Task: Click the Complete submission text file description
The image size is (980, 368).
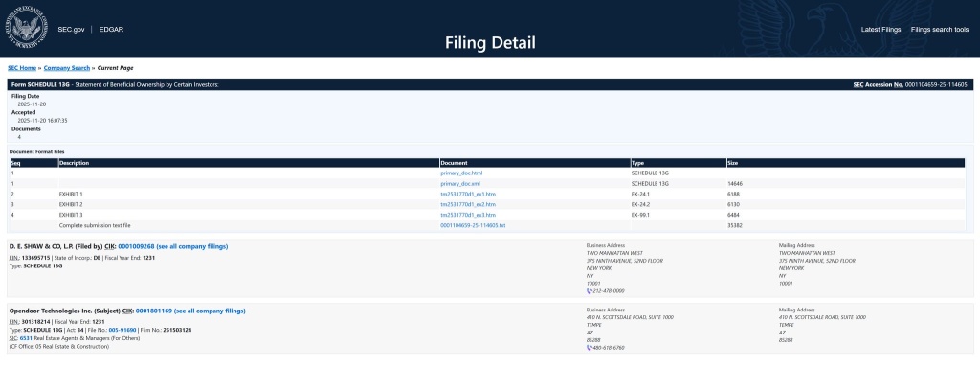Action: pyautogui.click(x=95, y=225)
